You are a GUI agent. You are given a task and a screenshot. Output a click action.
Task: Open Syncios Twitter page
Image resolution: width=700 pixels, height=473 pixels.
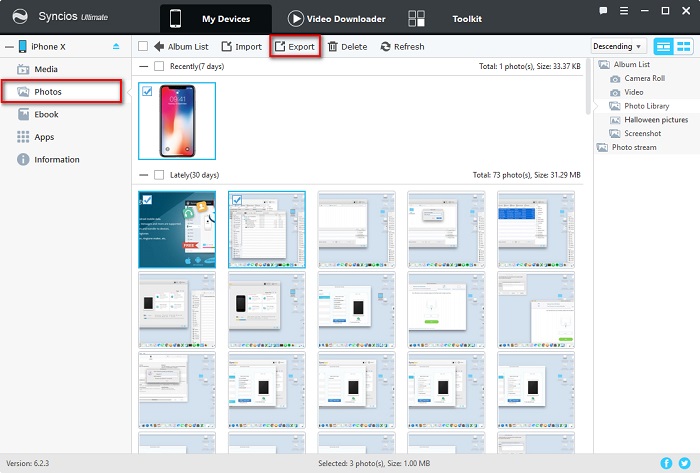tap(684, 463)
